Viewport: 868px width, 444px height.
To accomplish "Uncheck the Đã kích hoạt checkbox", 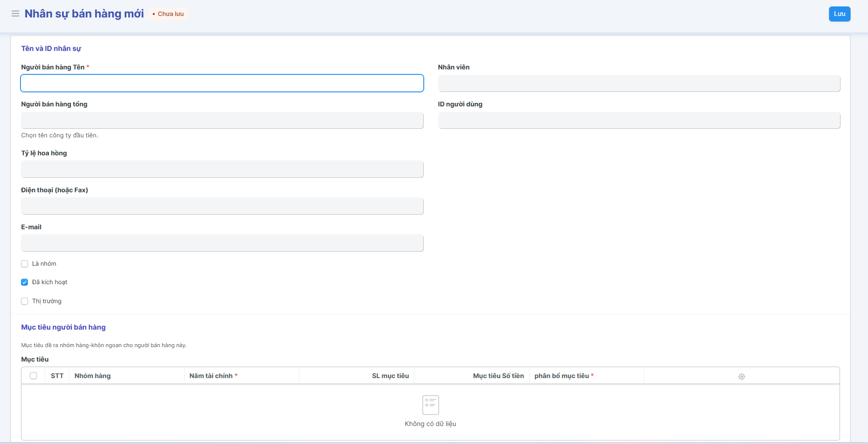I will point(24,282).
